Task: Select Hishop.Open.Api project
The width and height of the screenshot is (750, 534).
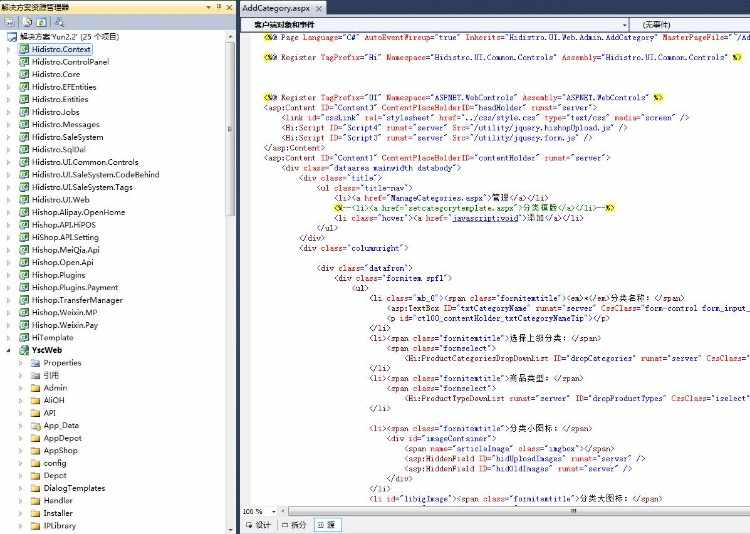Action: pos(63,262)
